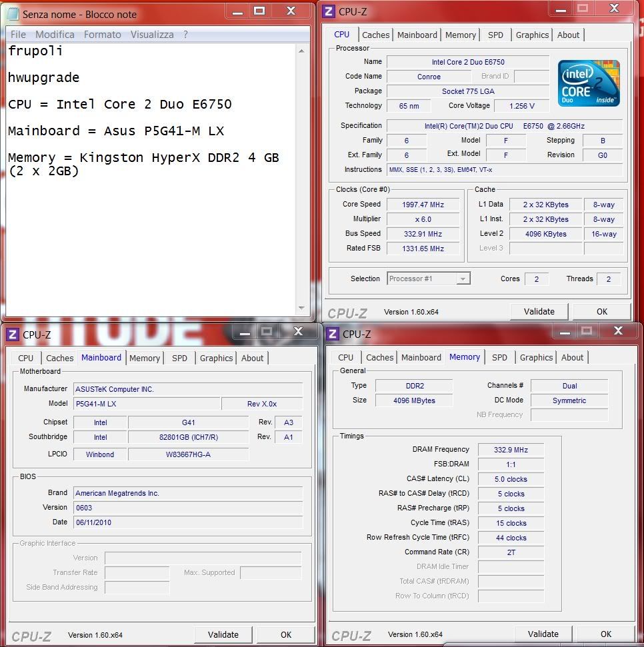Click the Package value Socket 775 LGA
644x647 pixels.
[468, 91]
